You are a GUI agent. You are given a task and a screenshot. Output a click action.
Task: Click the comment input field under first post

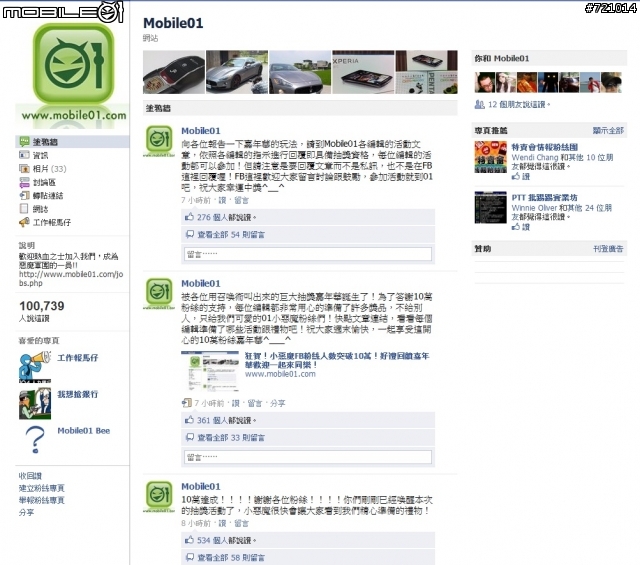(308, 254)
